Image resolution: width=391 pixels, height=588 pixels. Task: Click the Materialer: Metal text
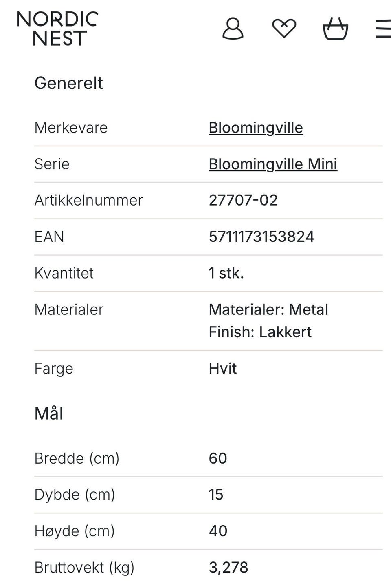point(268,309)
